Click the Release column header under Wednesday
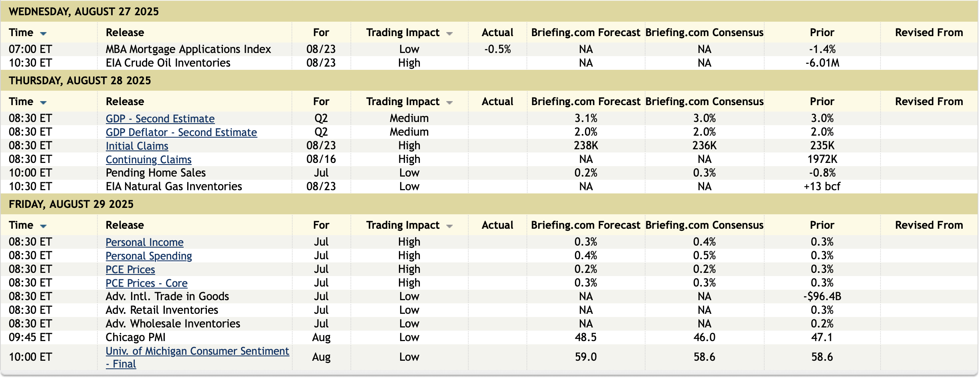The width and height of the screenshot is (980, 378). pyautogui.click(x=125, y=33)
